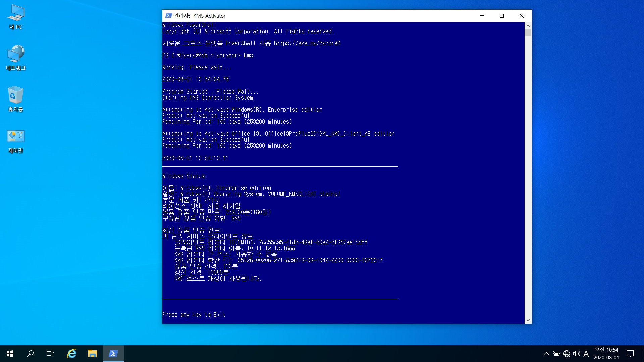Click the '관리자: KMS Activator' window title

[x=200, y=16]
